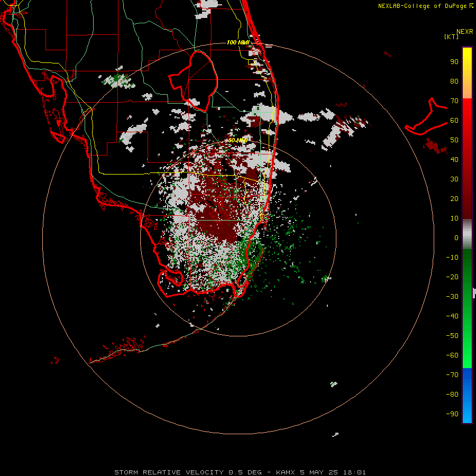Pick the -20 knot scale label

point(452,277)
